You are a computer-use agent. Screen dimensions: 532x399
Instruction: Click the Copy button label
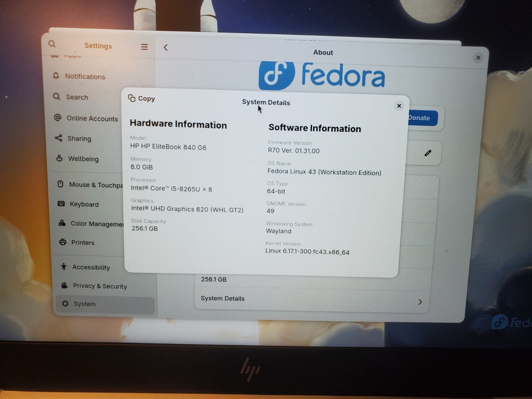(x=147, y=98)
